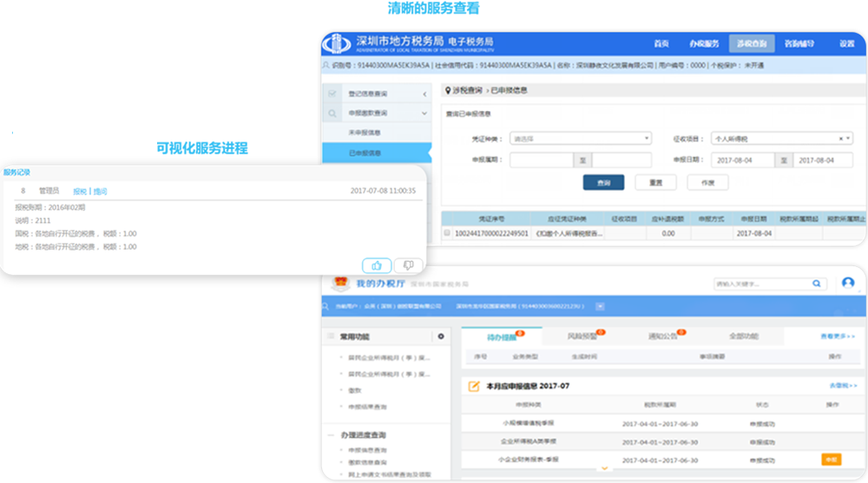Click the magnifier icon beside 申报缴款查询
Viewport: 868px width, 483px height.
(332, 114)
